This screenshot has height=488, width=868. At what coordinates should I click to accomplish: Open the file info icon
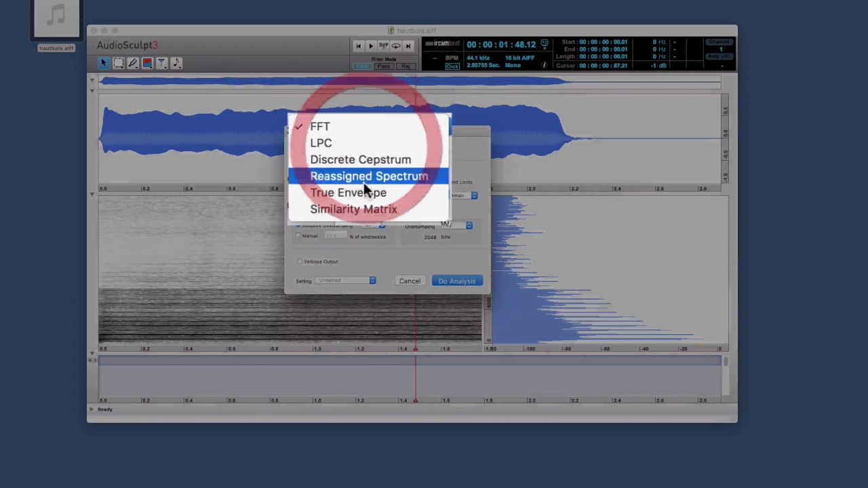[x=544, y=65]
